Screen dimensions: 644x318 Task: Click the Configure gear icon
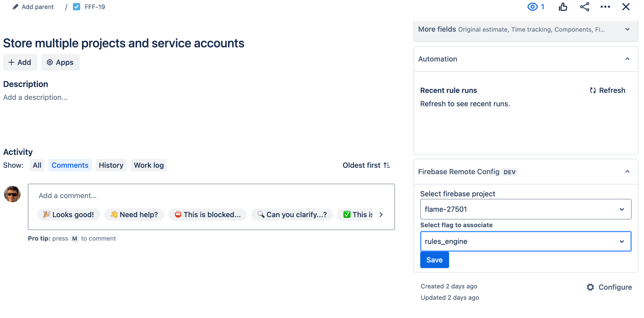pyautogui.click(x=590, y=287)
